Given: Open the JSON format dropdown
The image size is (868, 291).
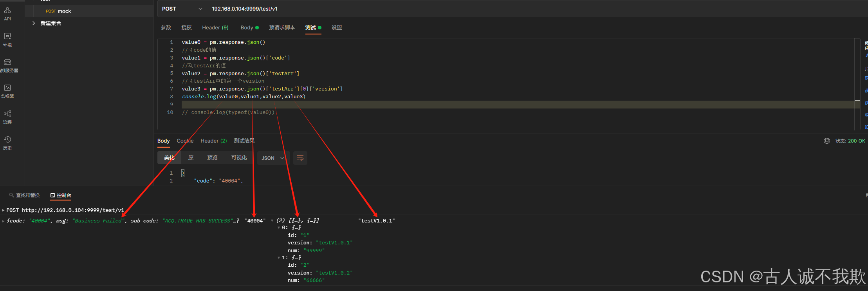Looking at the screenshot, I should pos(273,158).
